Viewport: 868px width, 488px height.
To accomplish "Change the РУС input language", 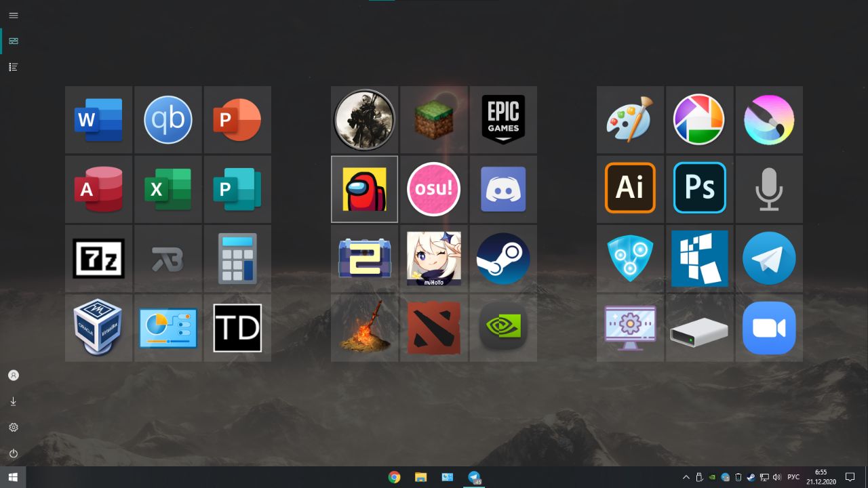I will [793, 477].
